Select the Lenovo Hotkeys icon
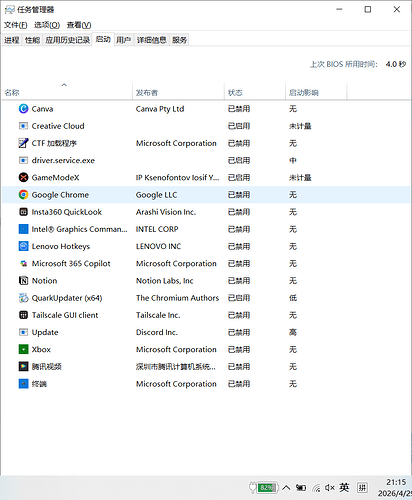This screenshot has width=412, height=500. tap(23, 246)
